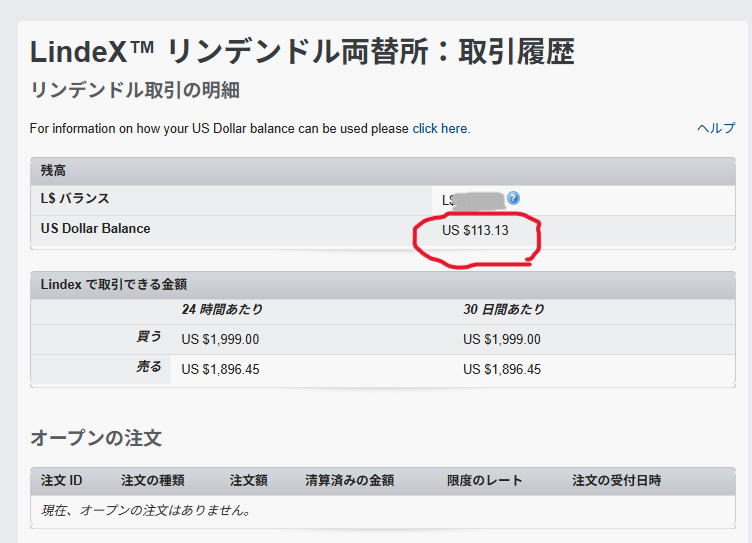This screenshot has height=543, width=752.
Task: Select the 買う row label
Action: 148,339
